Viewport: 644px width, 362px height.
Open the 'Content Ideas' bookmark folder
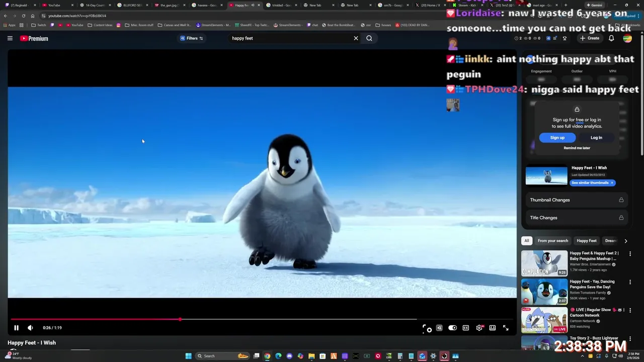tap(100, 25)
